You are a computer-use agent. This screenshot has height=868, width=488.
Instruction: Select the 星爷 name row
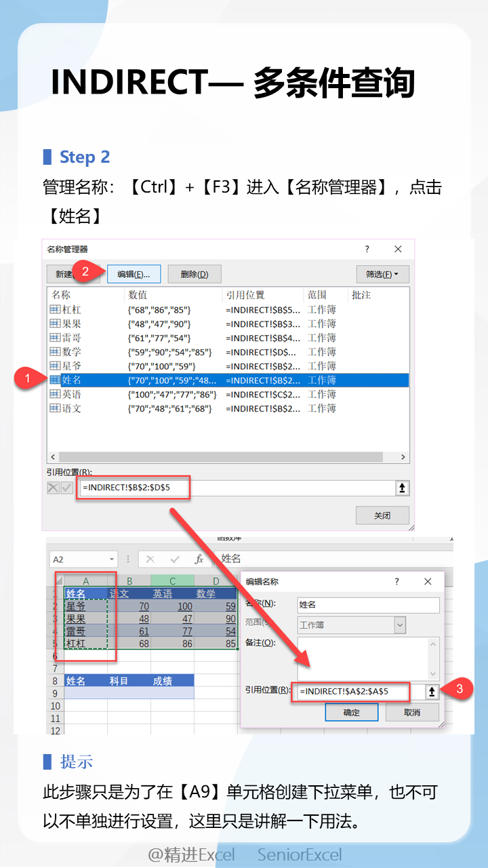click(x=228, y=366)
